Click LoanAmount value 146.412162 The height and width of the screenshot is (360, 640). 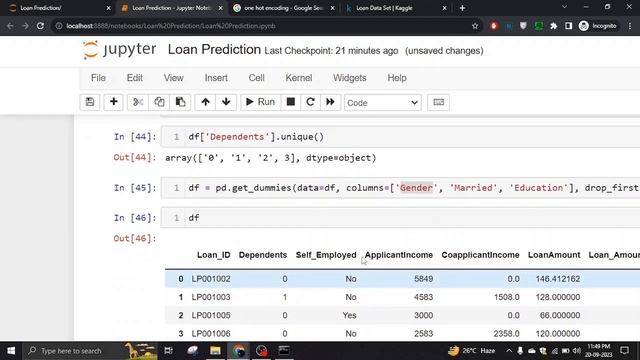[x=558, y=279]
